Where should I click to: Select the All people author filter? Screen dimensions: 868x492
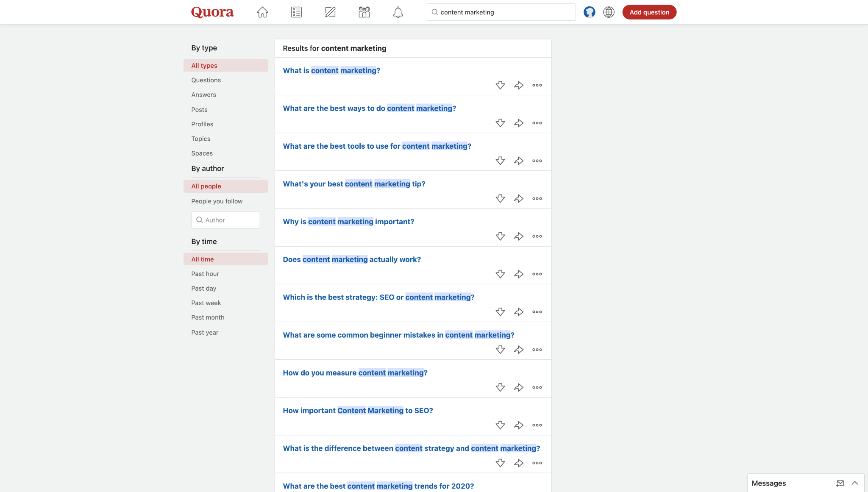225,186
